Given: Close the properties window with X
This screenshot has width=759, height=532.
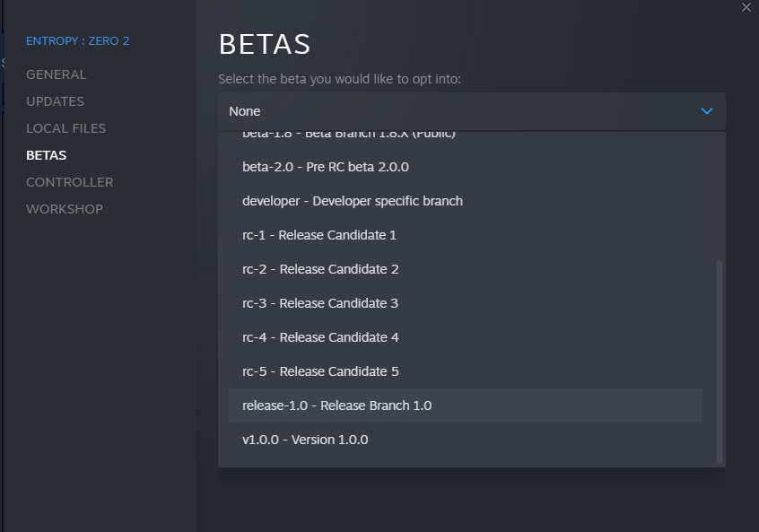Looking at the screenshot, I should click(746, 7).
